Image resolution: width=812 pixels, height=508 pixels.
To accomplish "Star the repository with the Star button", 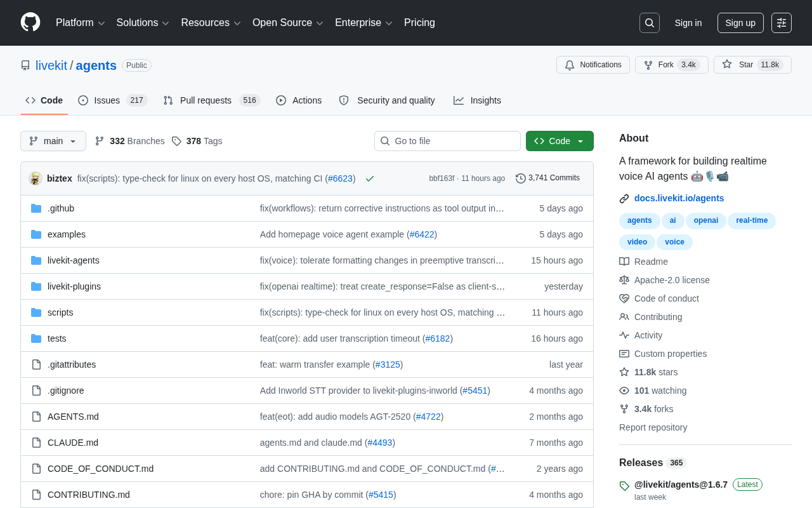I will click(x=752, y=65).
